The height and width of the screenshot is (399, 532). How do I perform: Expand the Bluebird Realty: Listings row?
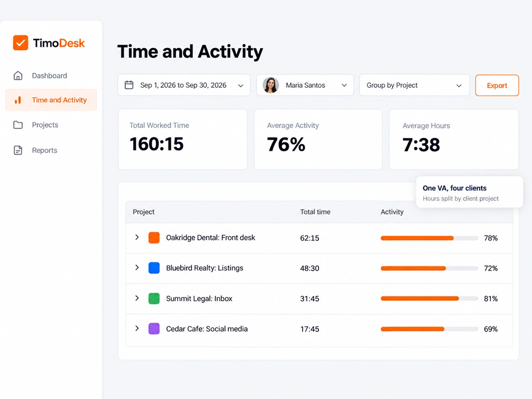[137, 267]
